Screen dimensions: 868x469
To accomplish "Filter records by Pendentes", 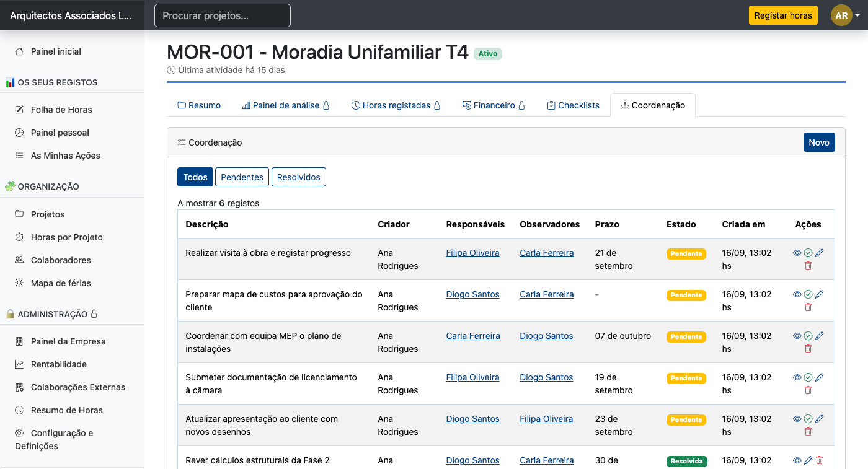I will point(242,177).
